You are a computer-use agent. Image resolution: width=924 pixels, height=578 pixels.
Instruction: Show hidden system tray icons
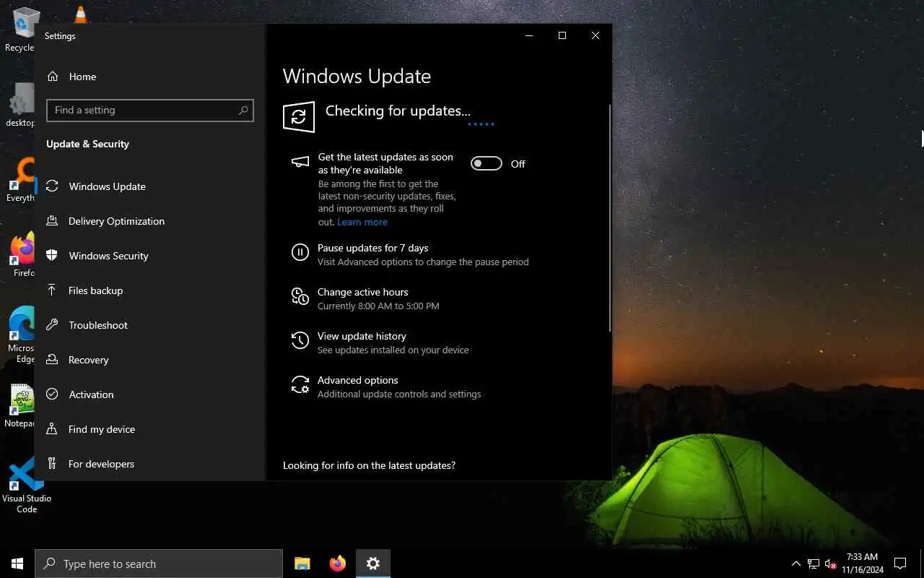tap(796, 564)
